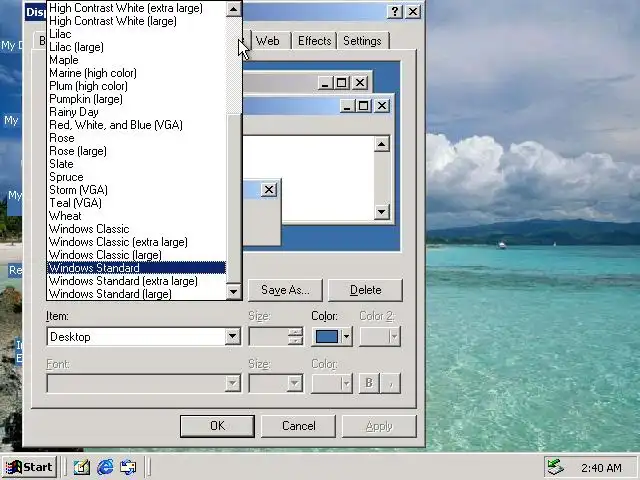
Task: Pick Windows Standard (extra large)
Action: 136,281
